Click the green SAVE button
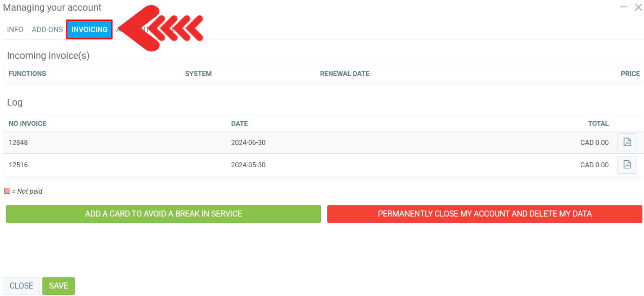Image resolution: width=644 pixels, height=296 pixels. click(59, 286)
